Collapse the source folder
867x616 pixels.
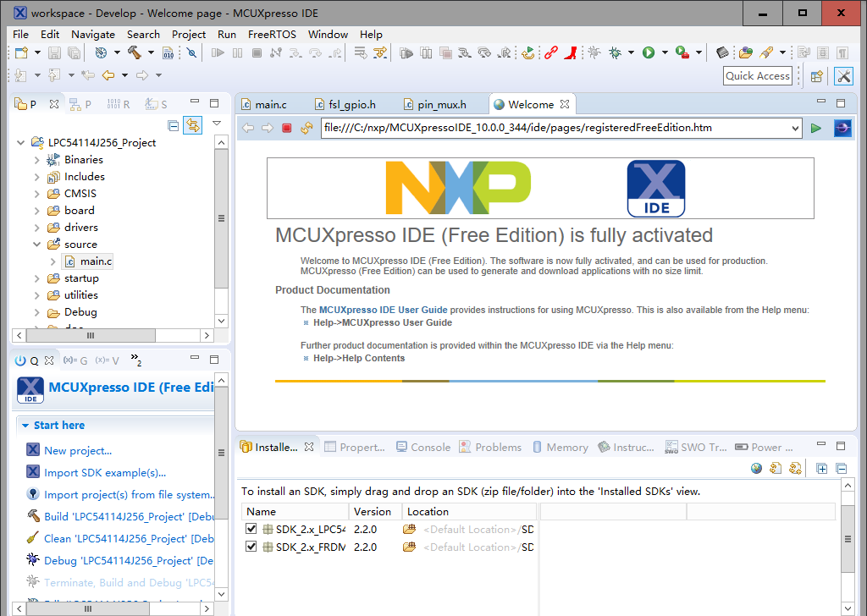pos(37,245)
